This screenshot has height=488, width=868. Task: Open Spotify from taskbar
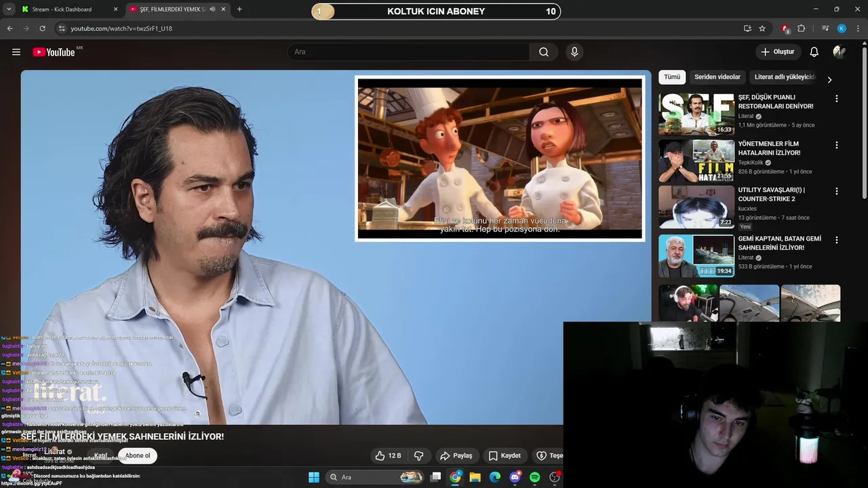534,477
